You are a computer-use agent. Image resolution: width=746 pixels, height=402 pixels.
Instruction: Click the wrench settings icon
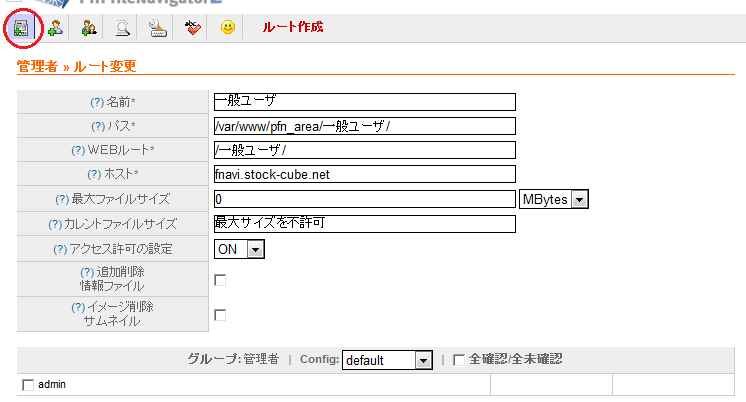(157, 28)
